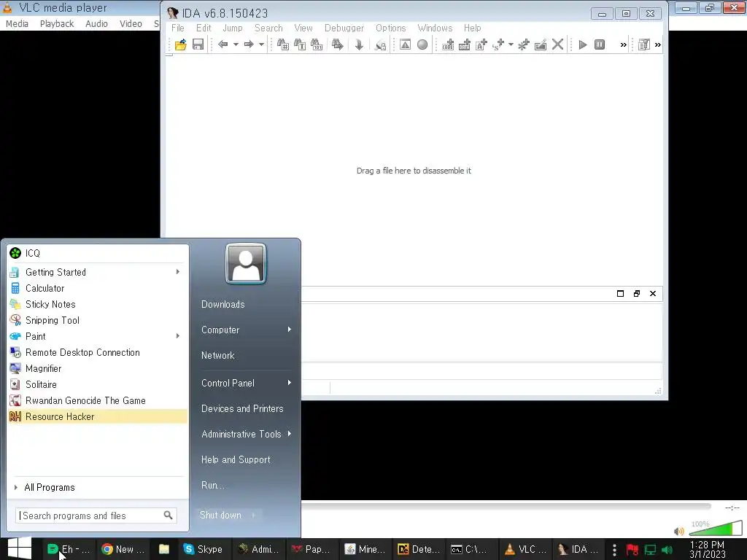The height and width of the screenshot is (560, 747).
Task: Click the Jump back arrow in IDA toolbar
Action: pos(222,44)
